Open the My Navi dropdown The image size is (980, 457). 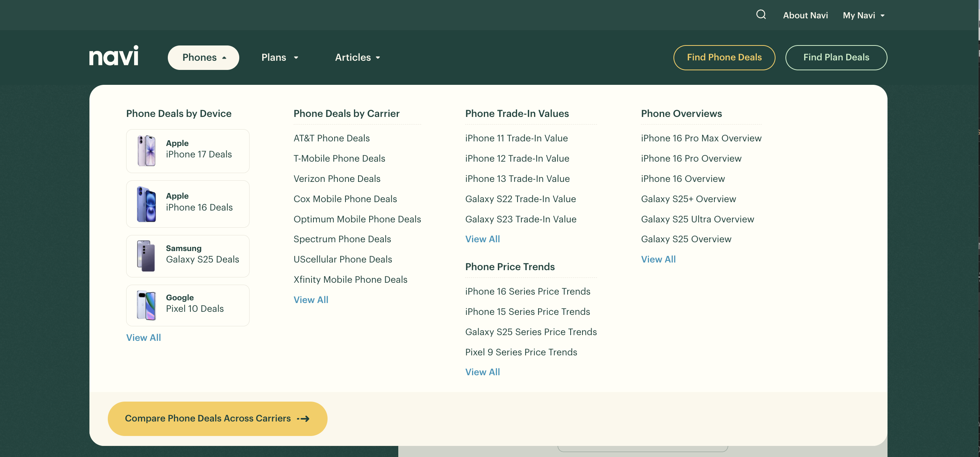click(863, 15)
